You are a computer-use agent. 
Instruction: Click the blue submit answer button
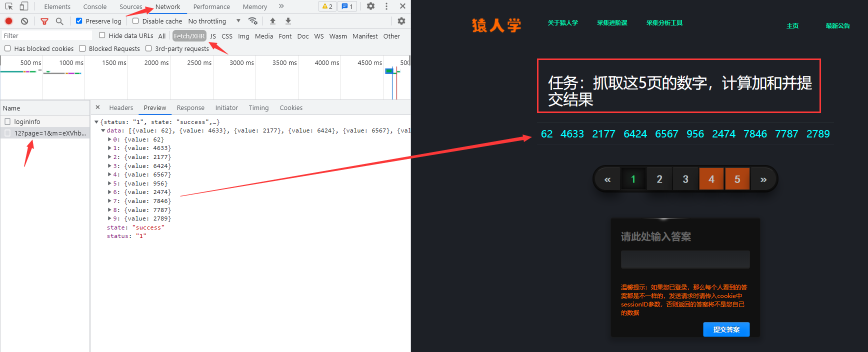pyautogui.click(x=726, y=329)
